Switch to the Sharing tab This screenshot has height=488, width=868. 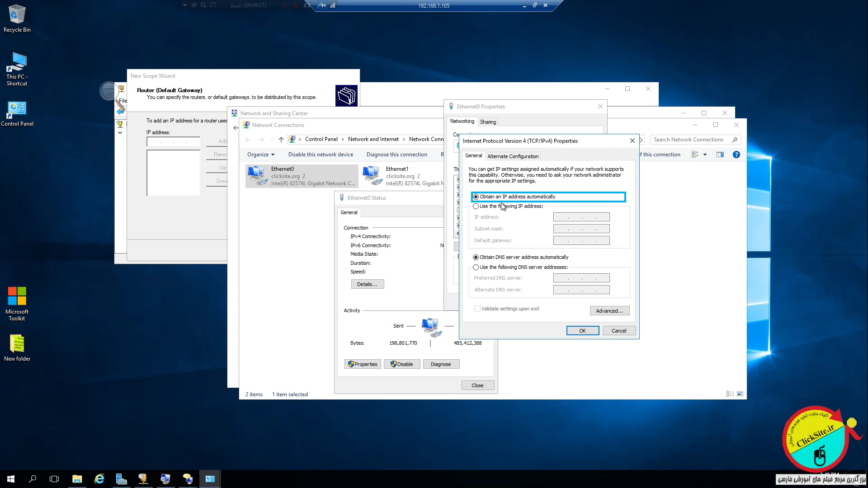click(488, 122)
